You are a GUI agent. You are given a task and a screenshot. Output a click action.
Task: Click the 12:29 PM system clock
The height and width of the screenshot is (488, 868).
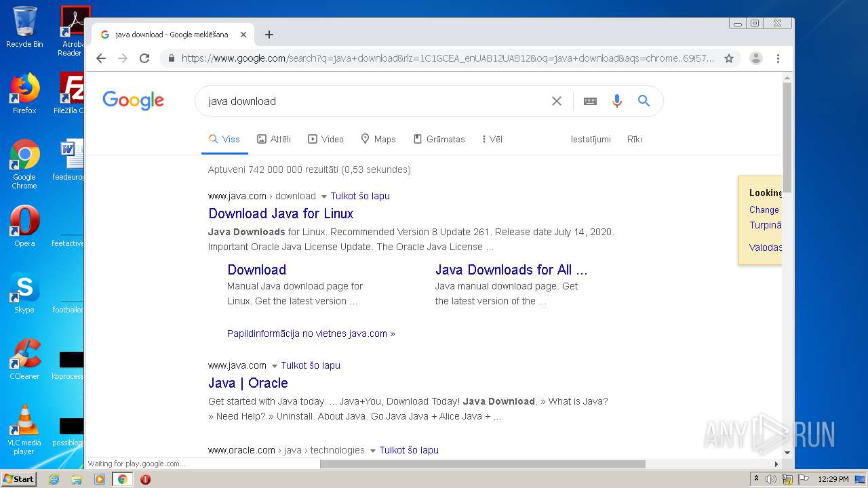pyautogui.click(x=833, y=479)
